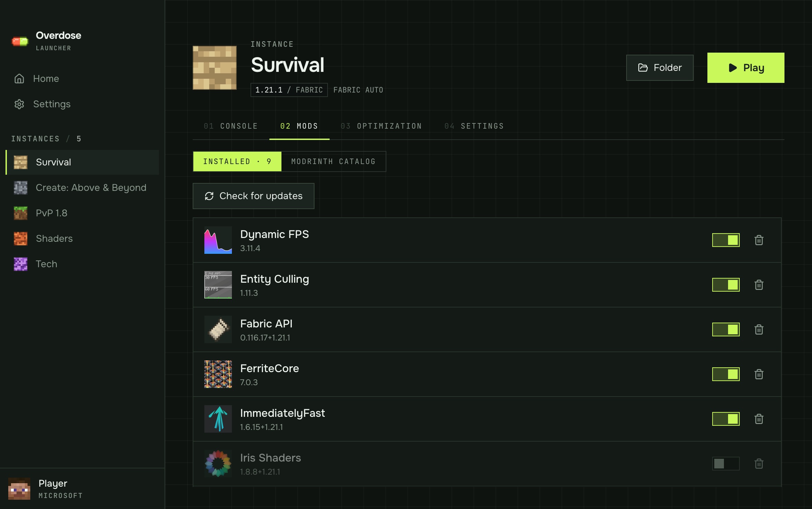
Task: Click the Shaders instance orange block icon
Action: coord(21,239)
